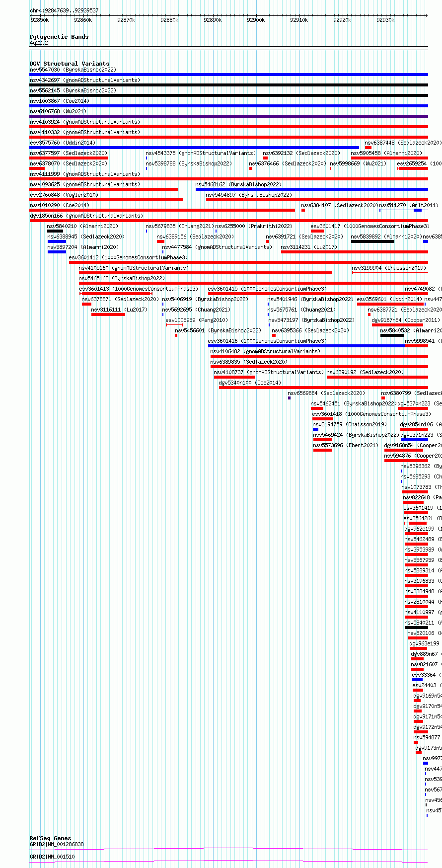Click nsv4103924 gnomADStructuralVariants label
The width and height of the screenshot is (442, 868).
pos(85,122)
